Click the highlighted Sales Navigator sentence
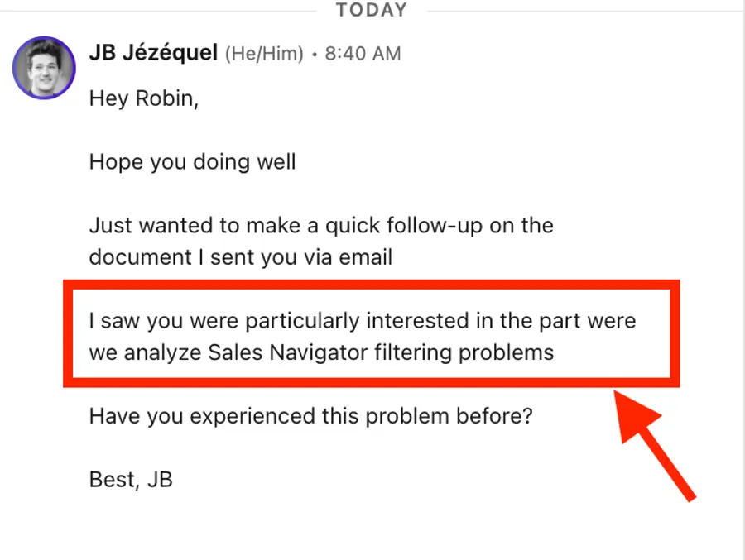 [364, 336]
